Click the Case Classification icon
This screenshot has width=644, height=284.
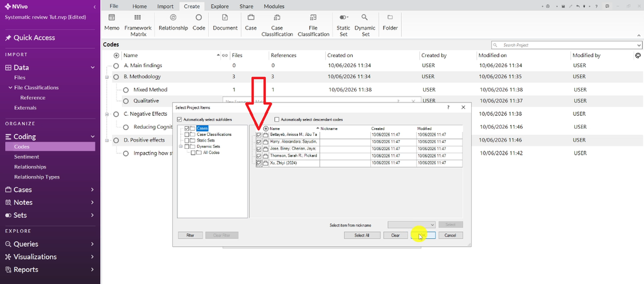pos(277,18)
